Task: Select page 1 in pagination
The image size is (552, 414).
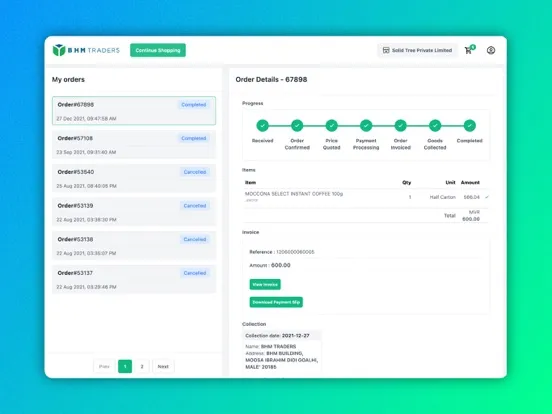Action: [125, 366]
